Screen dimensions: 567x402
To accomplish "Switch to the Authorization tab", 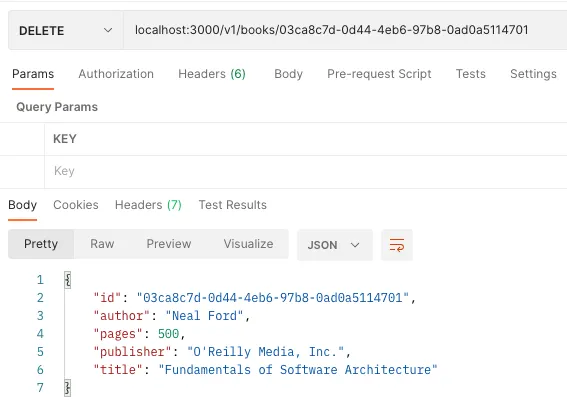I will coord(116,74).
